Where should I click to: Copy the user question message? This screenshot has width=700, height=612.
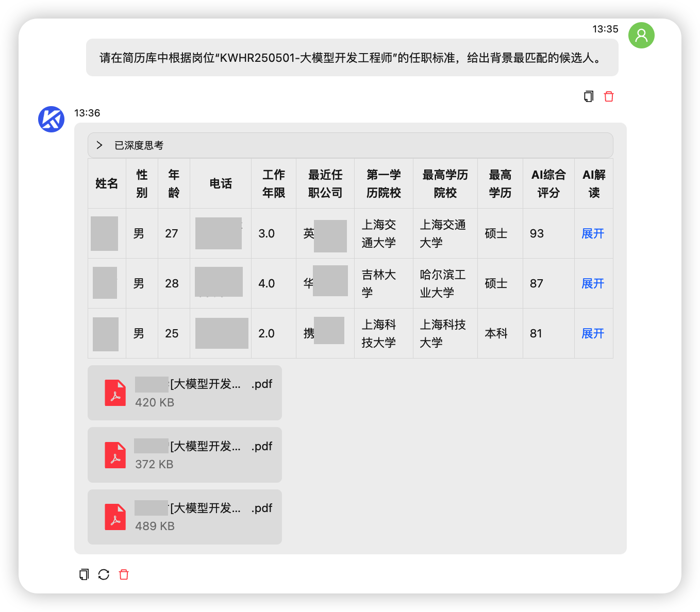[x=589, y=96]
